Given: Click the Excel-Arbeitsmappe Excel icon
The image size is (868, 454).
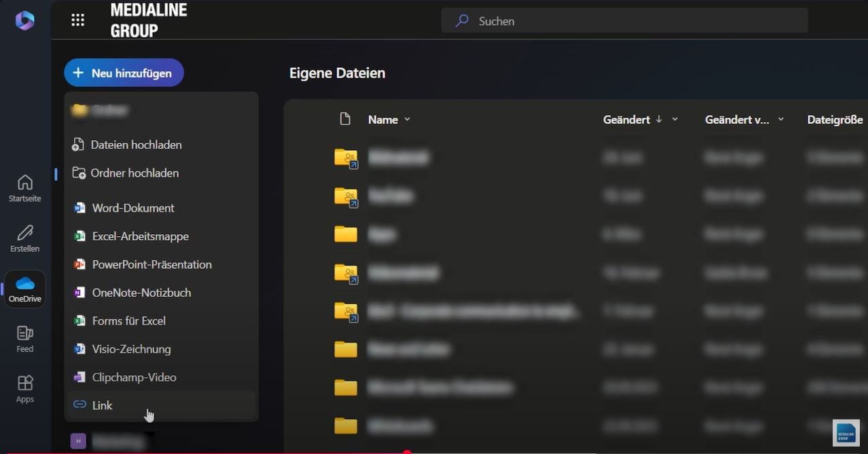Looking at the screenshot, I should pyautogui.click(x=79, y=236).
